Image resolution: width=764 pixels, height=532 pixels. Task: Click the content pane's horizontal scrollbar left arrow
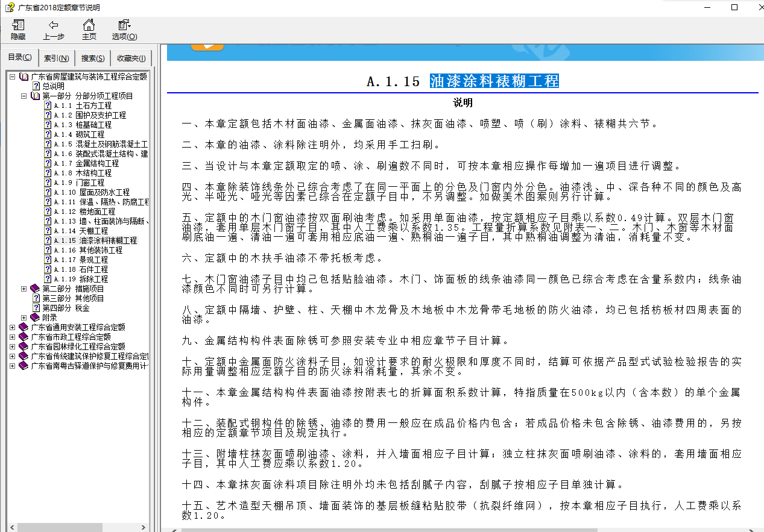[174, 530]
